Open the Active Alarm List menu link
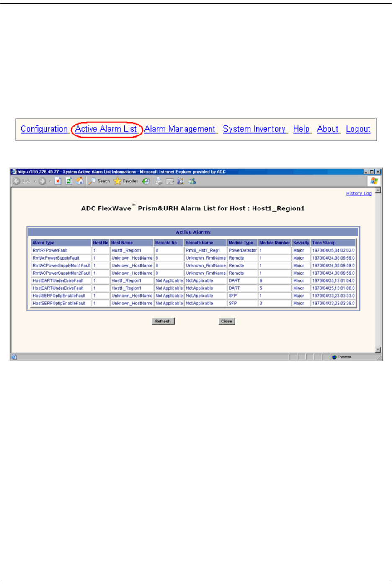The width and height of the screenshot is (392, 584). [106, 129]
